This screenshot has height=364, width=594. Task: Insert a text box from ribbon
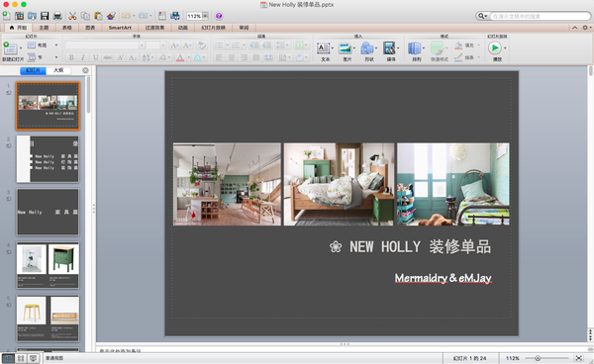point(324,48)
